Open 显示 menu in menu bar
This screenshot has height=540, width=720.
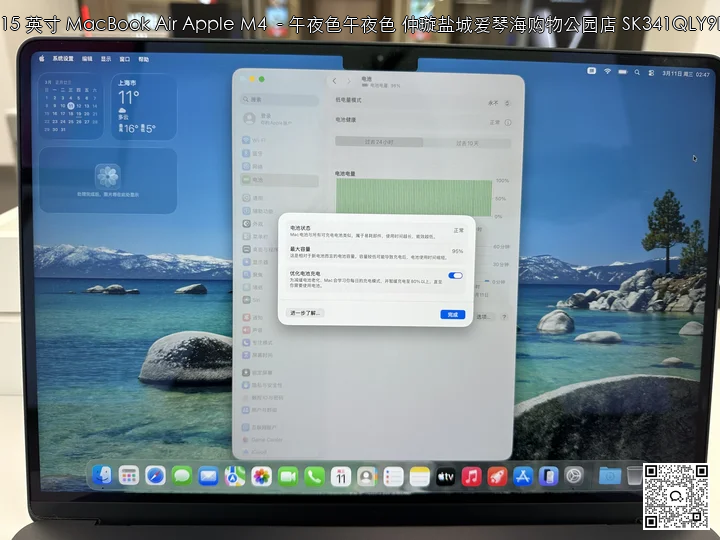pos(106,59)
